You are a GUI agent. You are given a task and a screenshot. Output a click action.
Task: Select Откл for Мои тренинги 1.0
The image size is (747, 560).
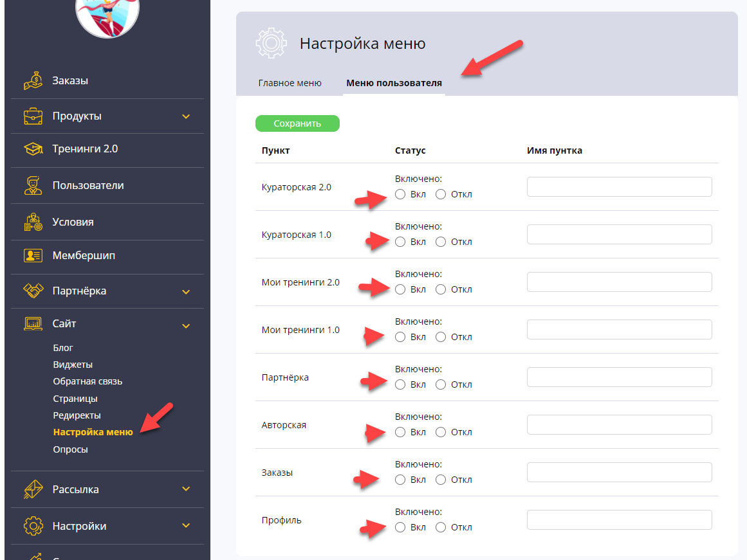coord(441,337)
